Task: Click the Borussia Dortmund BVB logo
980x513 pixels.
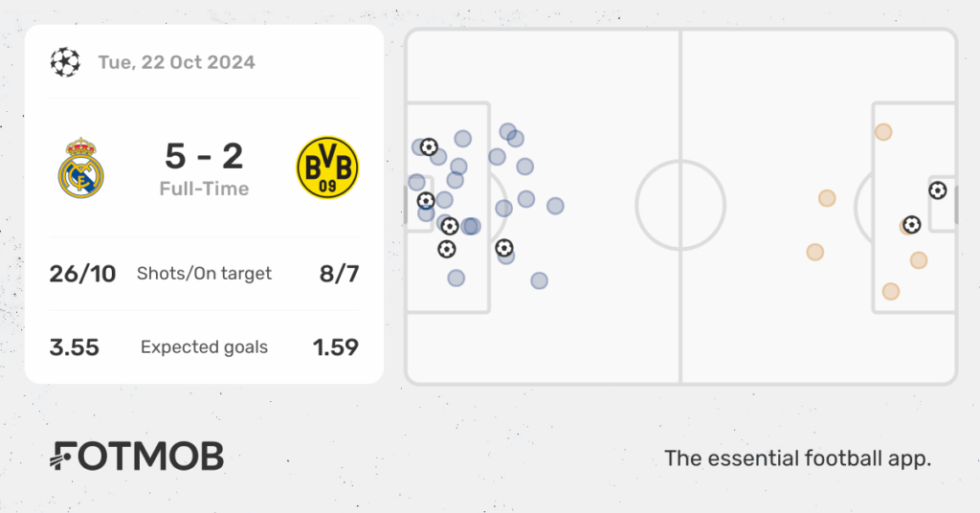Action: click(327, 168)
